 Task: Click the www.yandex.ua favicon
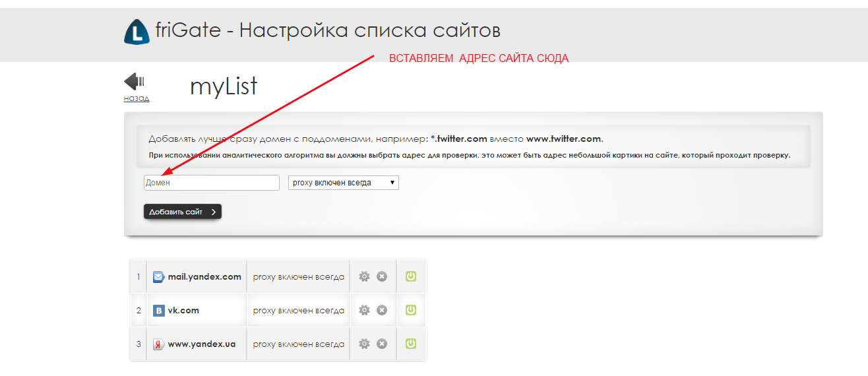[x=158, y=344]
